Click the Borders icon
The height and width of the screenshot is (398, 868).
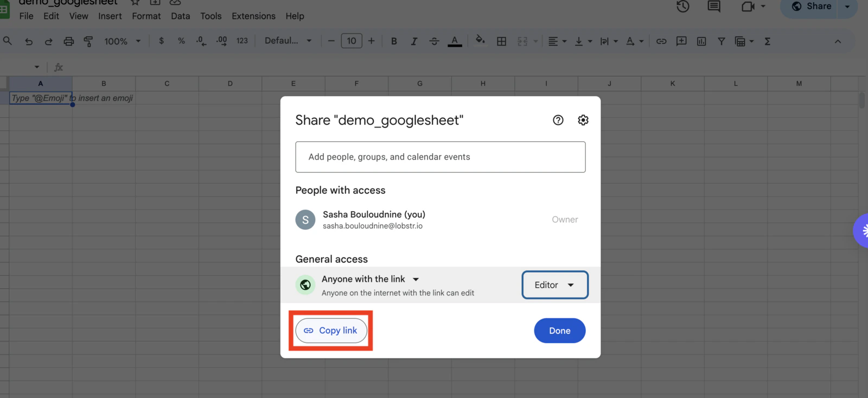(501, 41)
